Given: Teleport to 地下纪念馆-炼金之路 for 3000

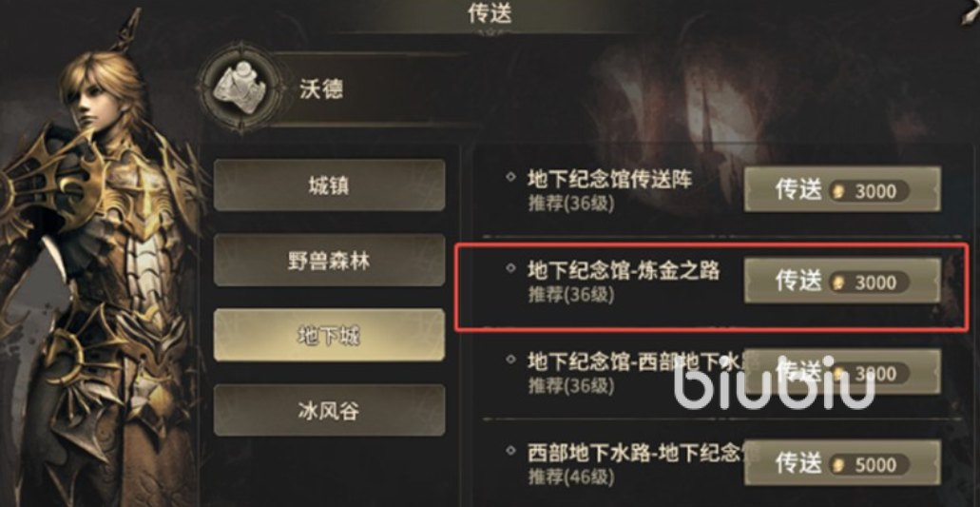Looking at the screenshot, I should (x=842, y=281).
